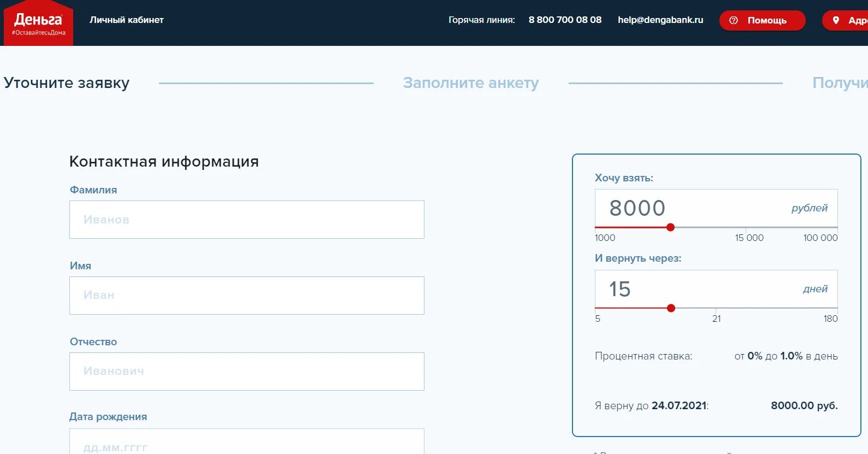Open Личный кабинет link
868x454 pixels.
127,20
